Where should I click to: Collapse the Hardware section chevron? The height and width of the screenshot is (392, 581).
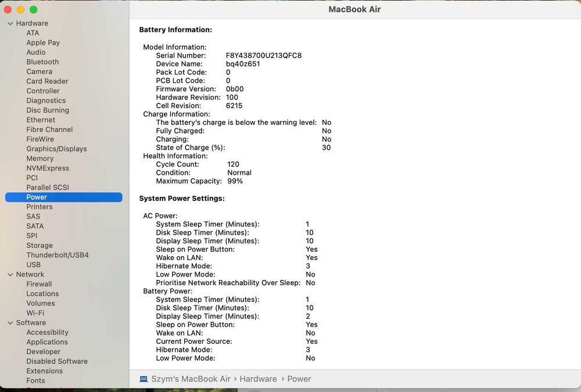(10, 23)
